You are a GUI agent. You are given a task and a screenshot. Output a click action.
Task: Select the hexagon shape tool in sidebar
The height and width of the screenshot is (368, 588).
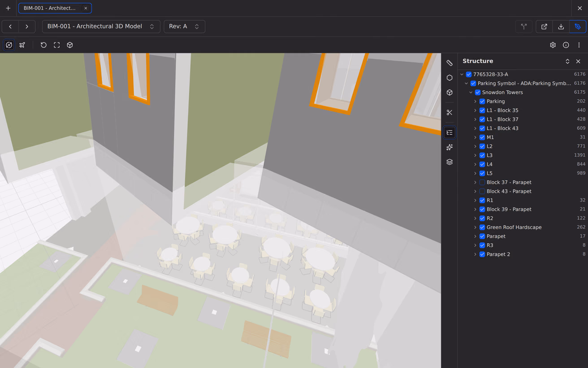(x=450, y=78)
